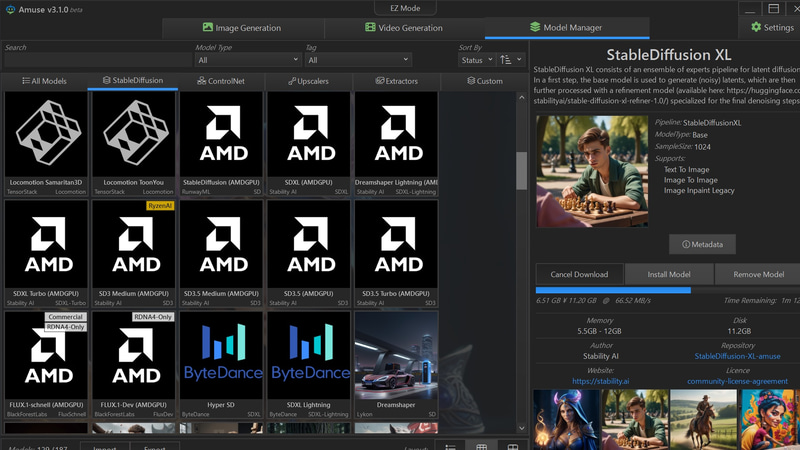
Task: Open the small chess player sample thumbnail
Action: point(635,420)
